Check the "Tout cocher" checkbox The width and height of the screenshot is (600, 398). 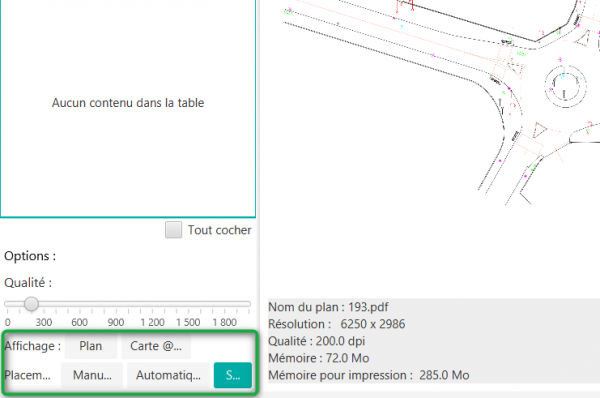click(x=173, y=230)
